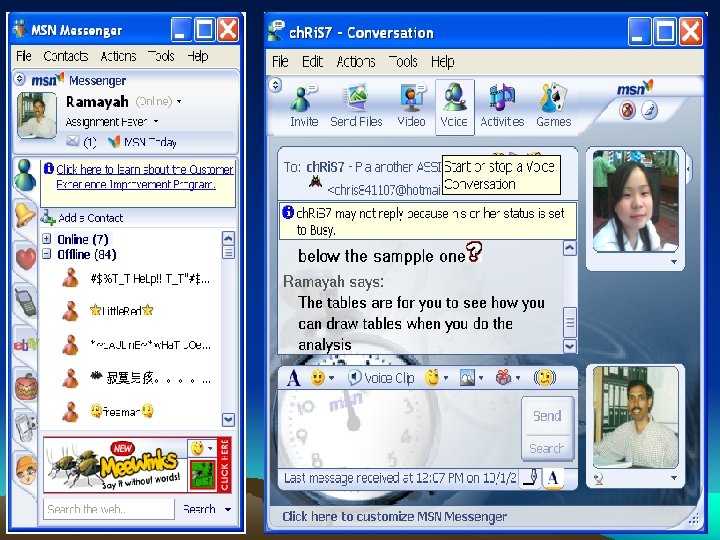Click the eBay sidebar tab
The width and height of the screenshot is (720, 540).
pyautogui.click(x=26, y=344)
